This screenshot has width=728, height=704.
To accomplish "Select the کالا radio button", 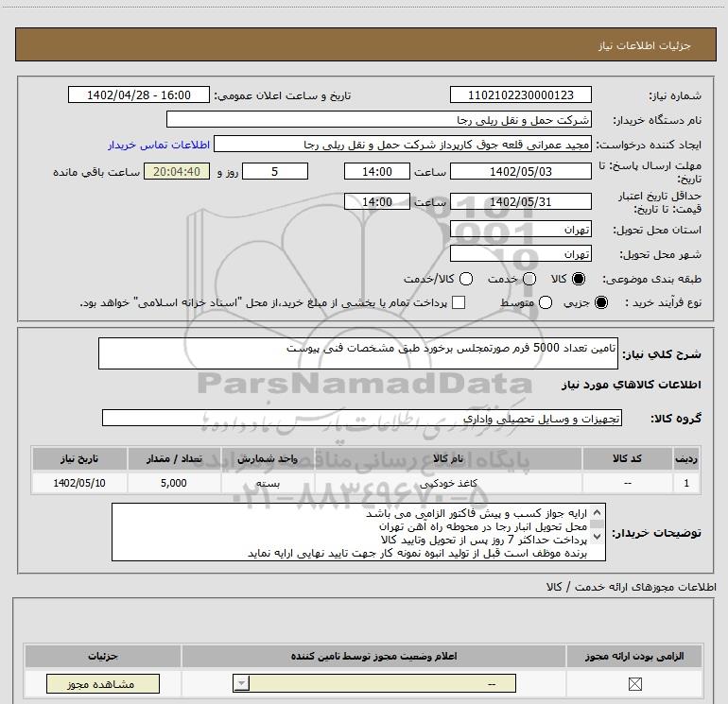I will point(579,279).
